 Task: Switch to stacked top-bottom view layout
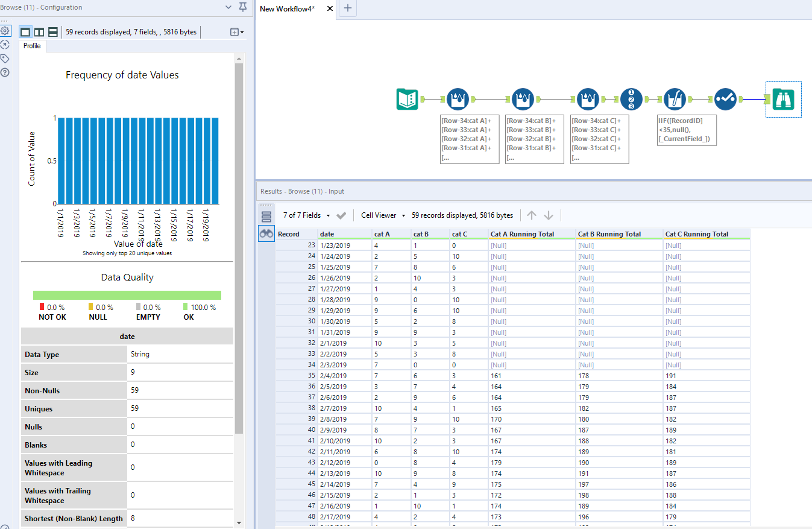(53, 32)
